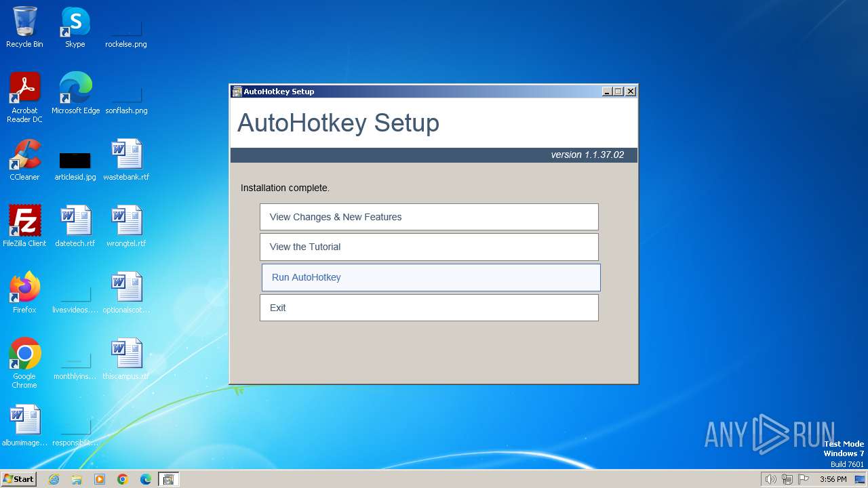The height and width of the screenshot is (488, 868).
Task: Click the Installation complete message
Action: point(285,188)
